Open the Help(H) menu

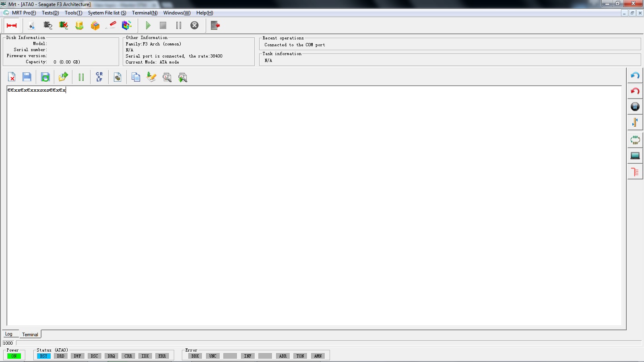click(x=204, y=13)
